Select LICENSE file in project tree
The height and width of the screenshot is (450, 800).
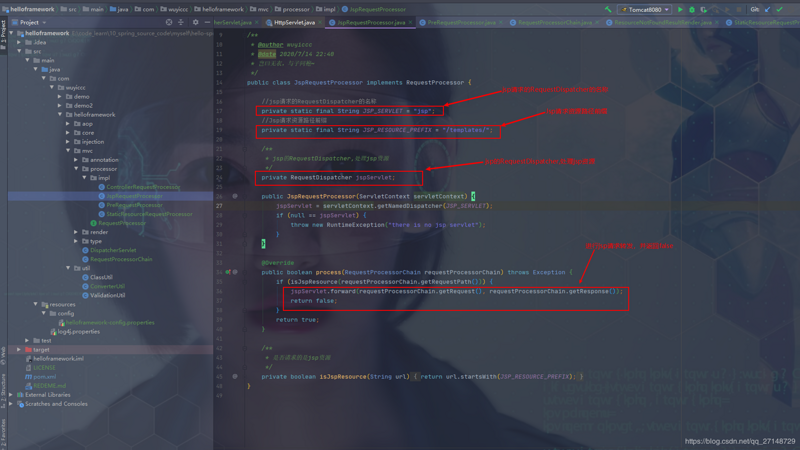[x=40, y=367]
